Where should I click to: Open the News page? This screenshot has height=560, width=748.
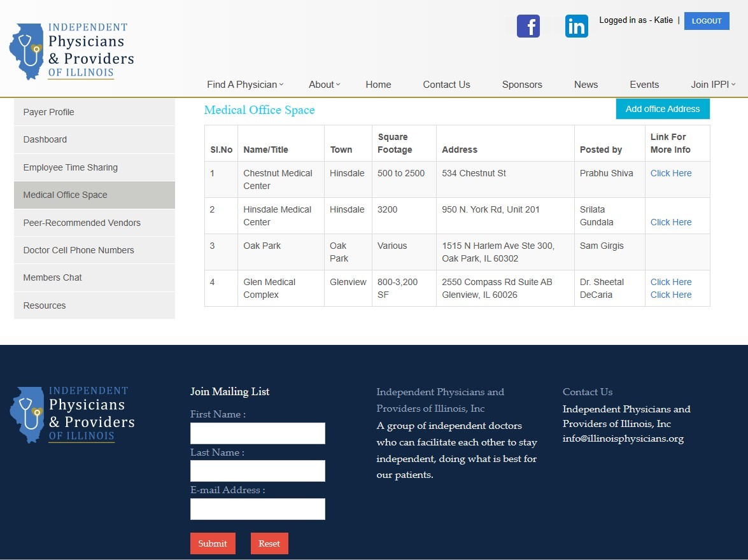click(586, 85)
